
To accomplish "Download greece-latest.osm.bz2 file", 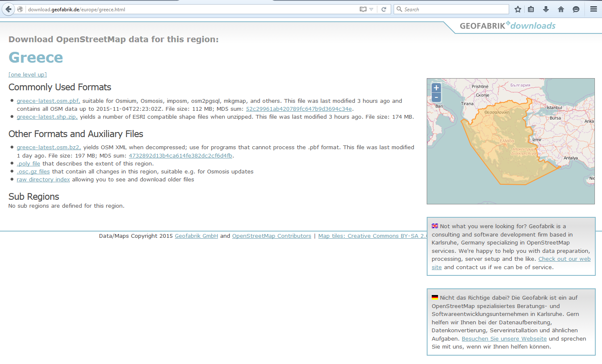I will pos(49,147).
